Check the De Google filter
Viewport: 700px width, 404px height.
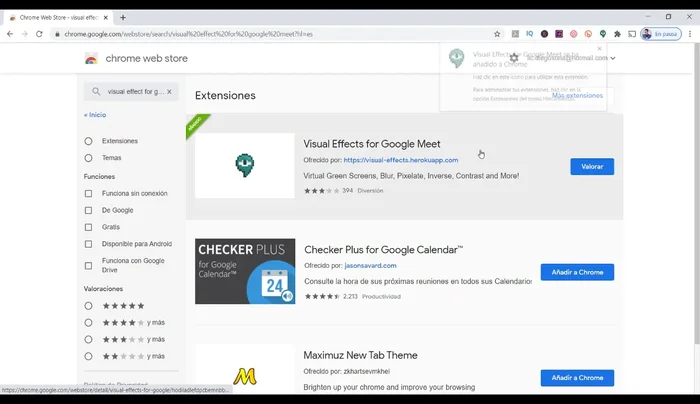(x=88, y=210)
